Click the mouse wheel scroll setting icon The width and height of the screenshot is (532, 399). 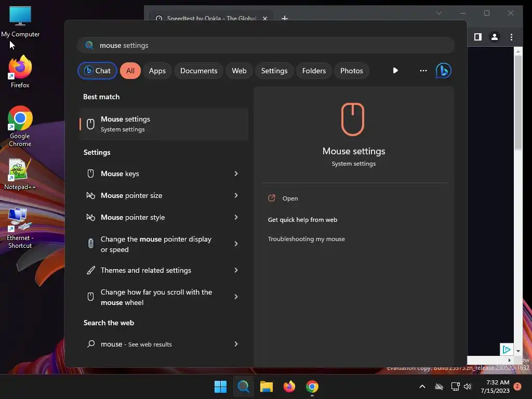pyautogui.click(x=90, y=297)
